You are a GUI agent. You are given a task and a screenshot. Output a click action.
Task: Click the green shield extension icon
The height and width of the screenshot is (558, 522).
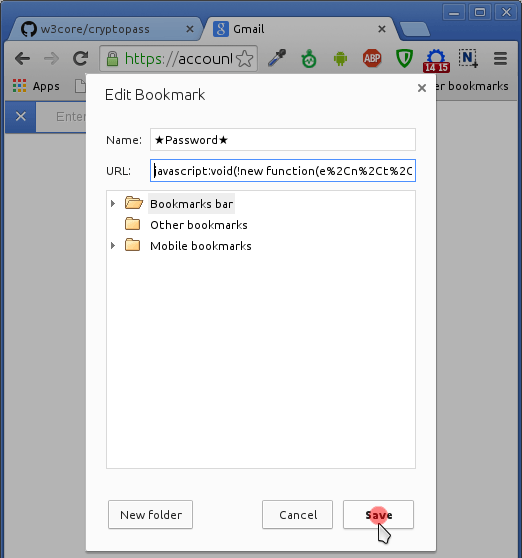tap(404, 58)
